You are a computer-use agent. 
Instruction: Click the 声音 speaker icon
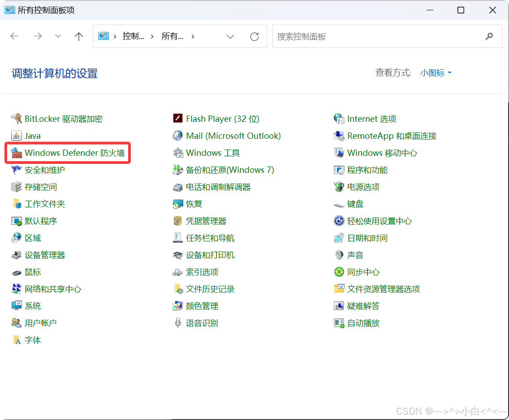point(339,255)
